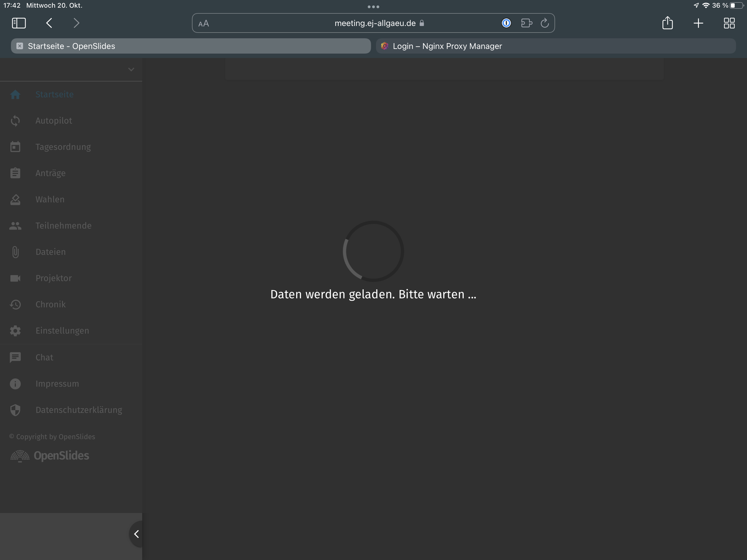Image resolution: width=747 pixels, height=560 pixels.
Task: Open 1Password extension icon
Action: (x=506, y=23)
